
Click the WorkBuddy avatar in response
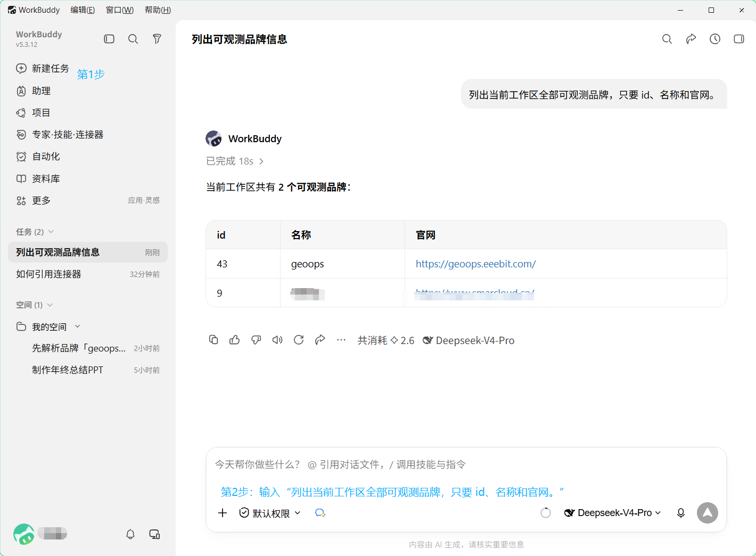[213, 138]
